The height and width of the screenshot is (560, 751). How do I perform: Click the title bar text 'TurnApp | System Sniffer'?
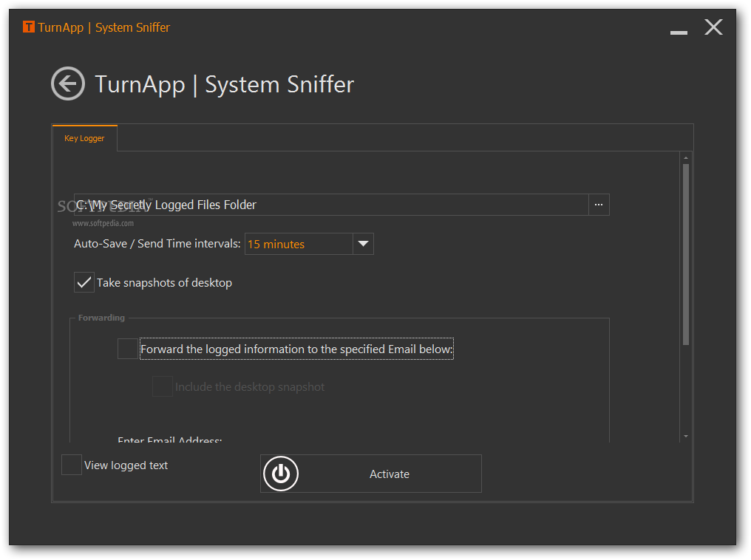coord(104,27)
